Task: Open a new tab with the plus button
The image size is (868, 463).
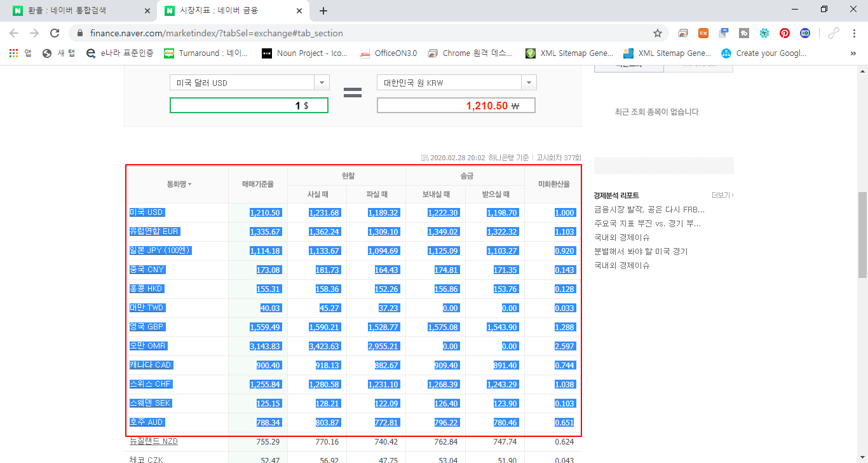Action: pos(323,11)
